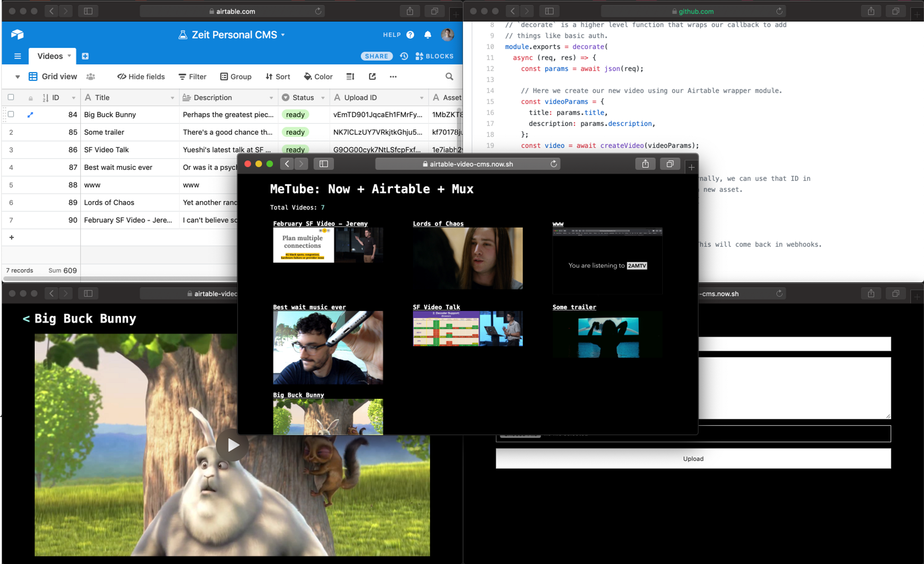Open the Grid view switcher arrow
This screenshot has height=564, width=924.
pyautogui.click(x=17, y=77)
